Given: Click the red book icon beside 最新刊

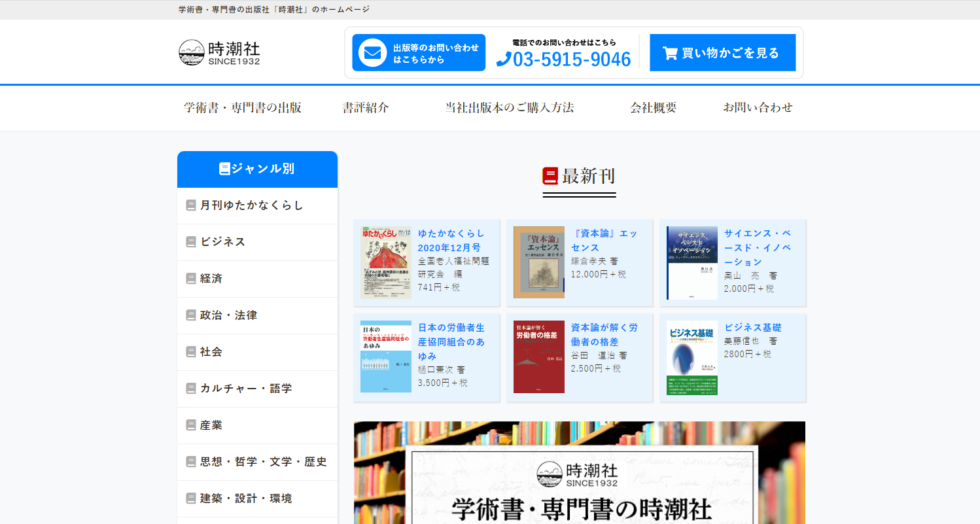Looking at the screenshot, I should (x=550, y=176).
